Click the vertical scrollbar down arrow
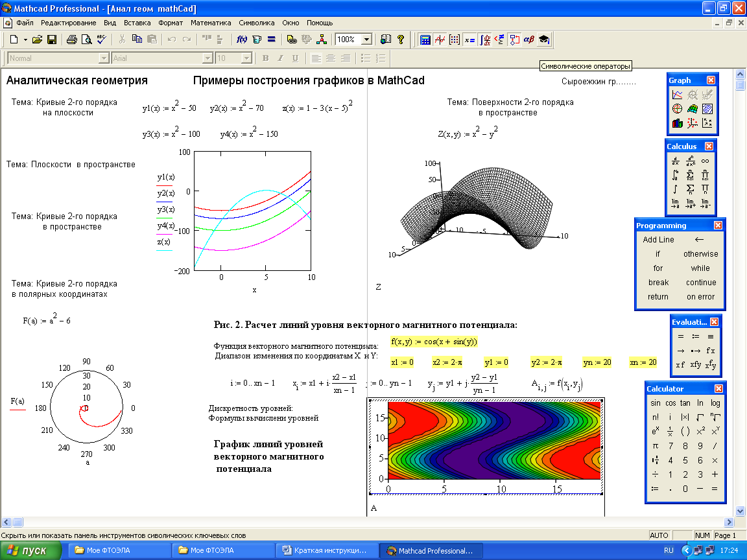Image resolution: width=747 pixels, height=560 pixels. [x=740, y=511]
